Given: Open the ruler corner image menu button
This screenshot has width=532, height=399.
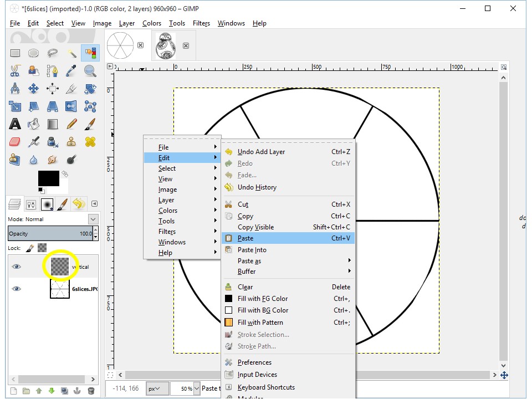Looking at the screenshot, I should click(110, 66).
